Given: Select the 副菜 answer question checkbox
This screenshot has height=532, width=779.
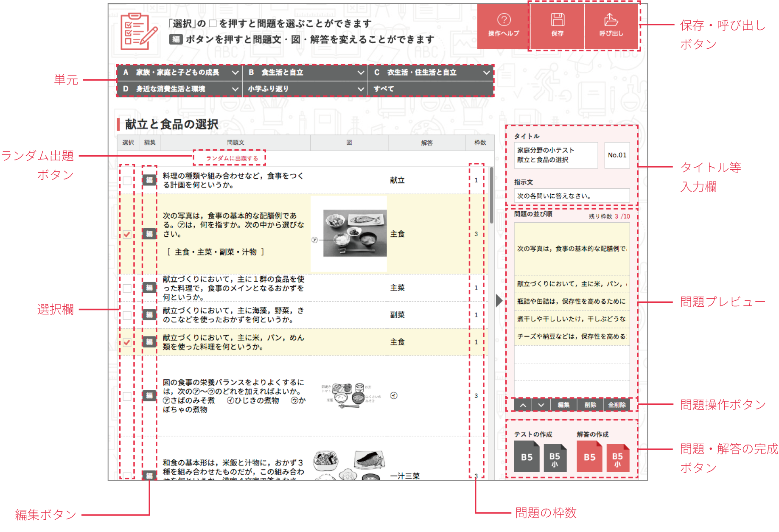Looking at the screenshot, I should [x=127, y=315].
